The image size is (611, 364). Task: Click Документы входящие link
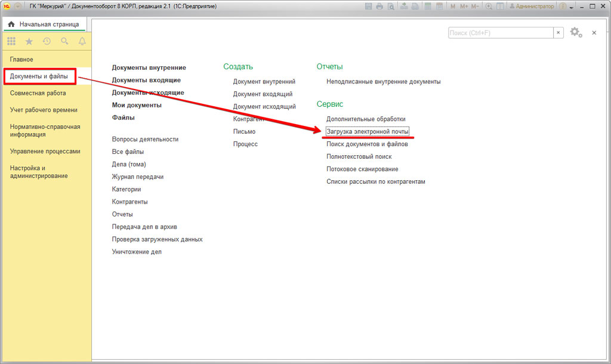pos(146,80)
